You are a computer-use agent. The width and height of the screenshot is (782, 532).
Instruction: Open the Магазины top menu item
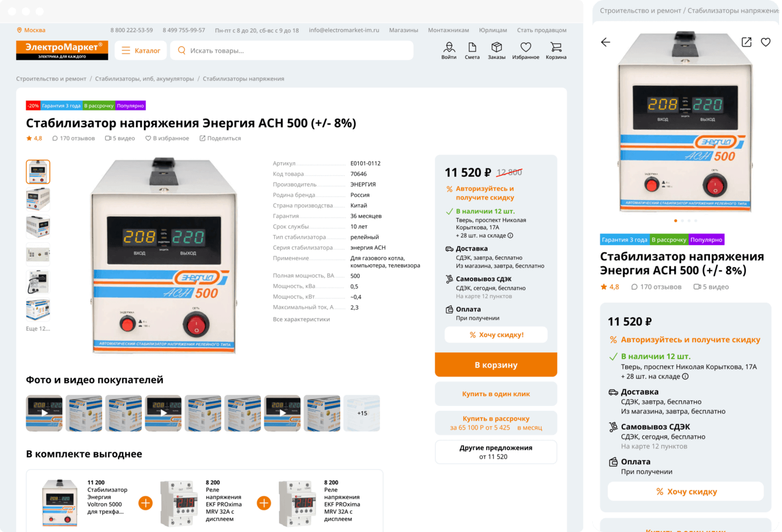[403, 30]
